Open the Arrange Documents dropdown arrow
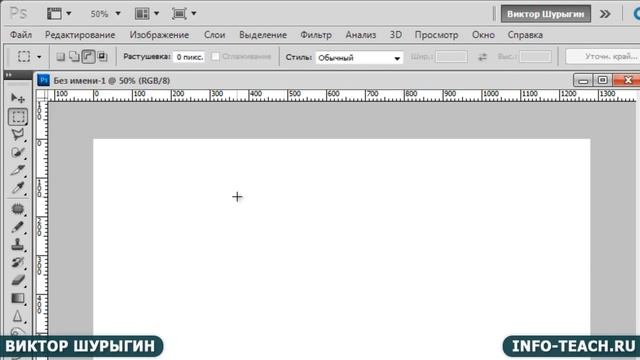The width and height of the screenshot is (640, 360). tap(156, 13)
